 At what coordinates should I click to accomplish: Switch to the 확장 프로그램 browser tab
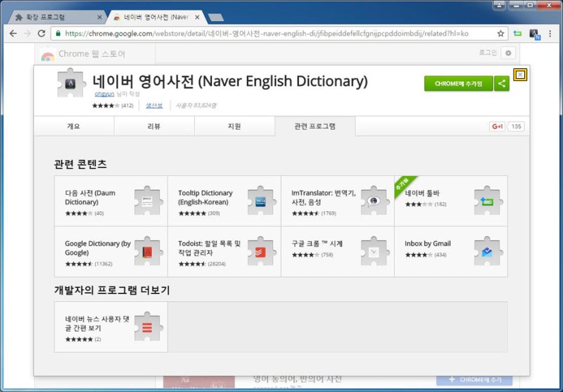click(58, 17)
